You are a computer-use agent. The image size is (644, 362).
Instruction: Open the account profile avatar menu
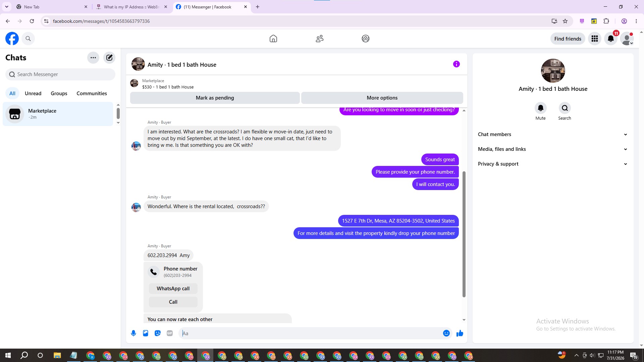click(x=627, y=39)
